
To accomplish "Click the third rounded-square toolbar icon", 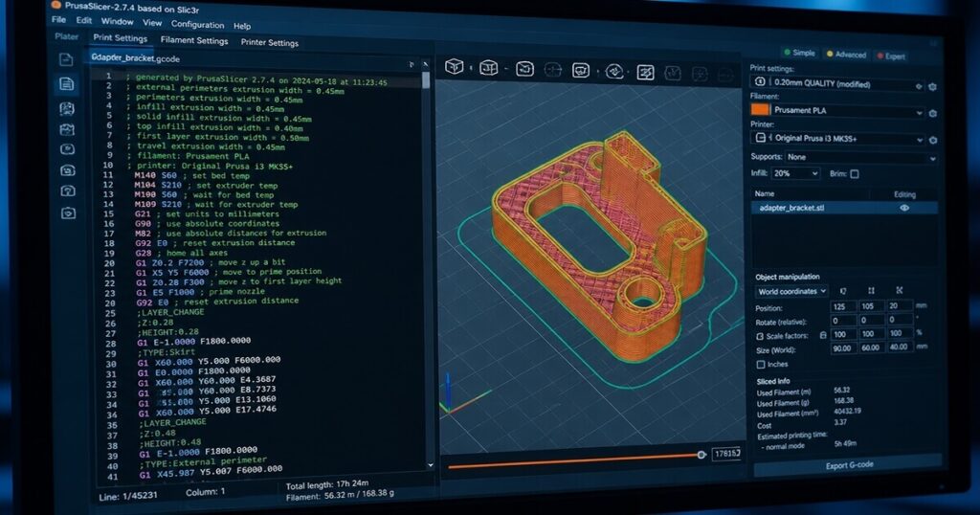I will (x=524, y=69).
